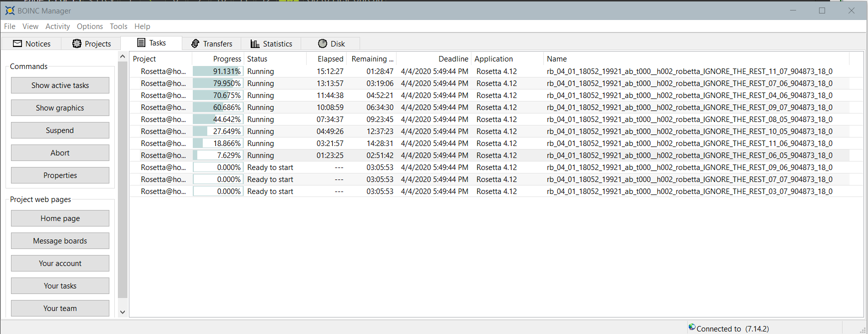Viewport: 868px width, 334px height.
Task: Click the Notices tab envelope icon
Action: click(17, 43)
